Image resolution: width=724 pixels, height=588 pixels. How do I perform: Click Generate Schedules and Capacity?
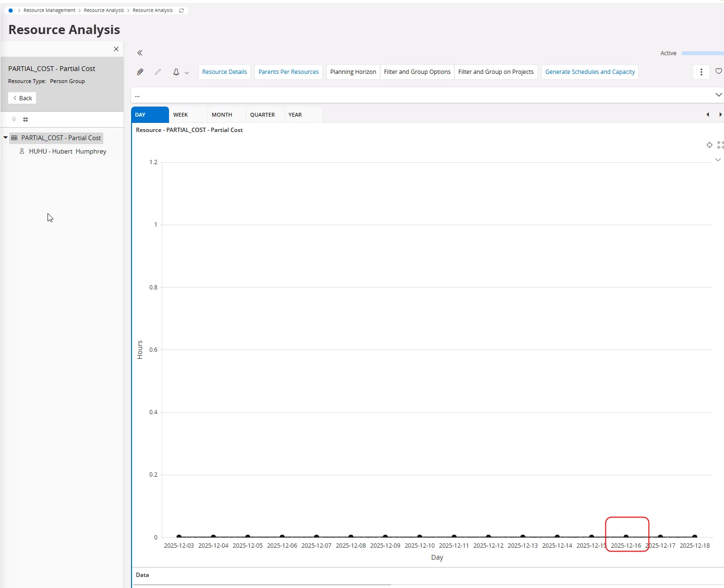point(590,72)
